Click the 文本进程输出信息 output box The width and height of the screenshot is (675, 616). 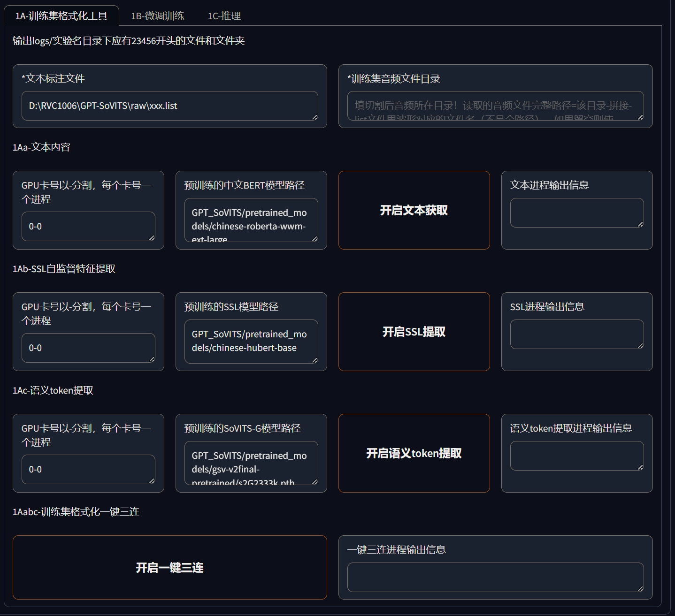tap(576, 213)
